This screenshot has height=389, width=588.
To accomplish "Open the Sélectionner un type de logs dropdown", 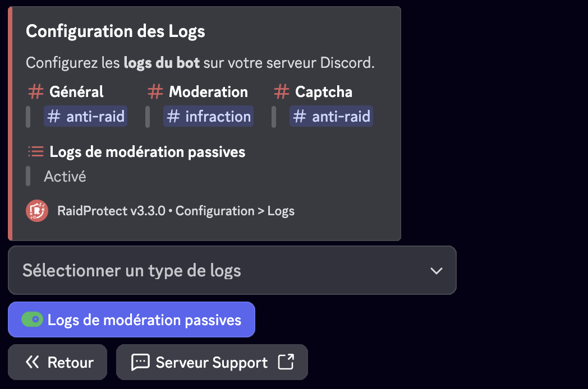I will click(232, 271).
